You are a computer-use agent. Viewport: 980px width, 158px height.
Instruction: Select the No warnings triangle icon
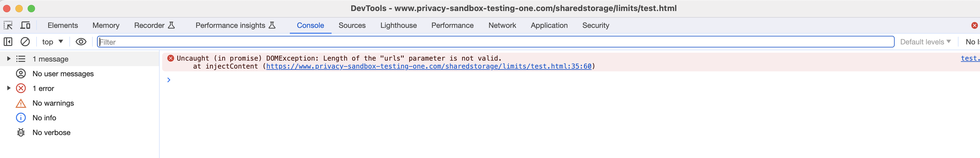(21, 103)
